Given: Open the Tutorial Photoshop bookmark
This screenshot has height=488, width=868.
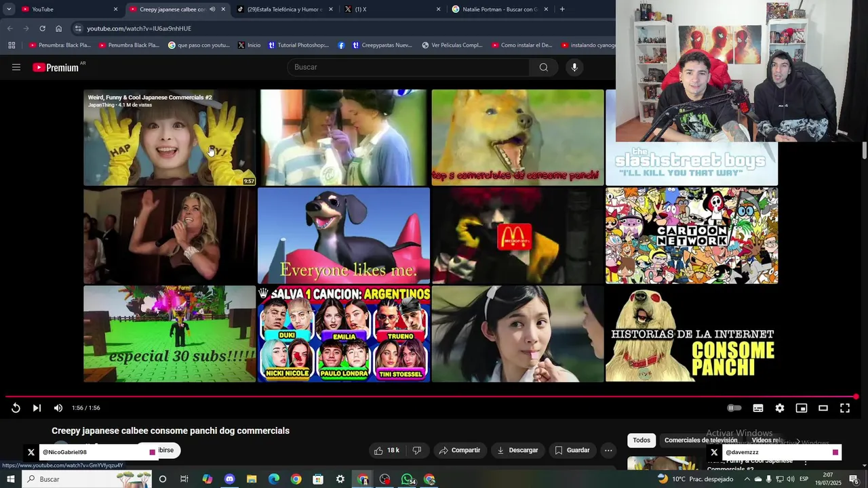Looking at the screenshot, I should pos(298,45).
